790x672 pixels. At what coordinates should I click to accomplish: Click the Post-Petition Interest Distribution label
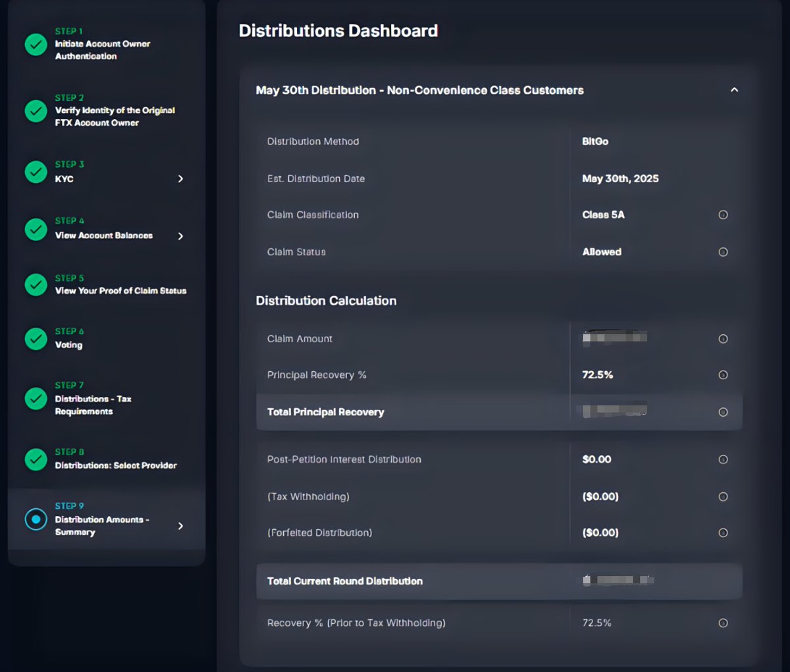[x=344, y=459]
